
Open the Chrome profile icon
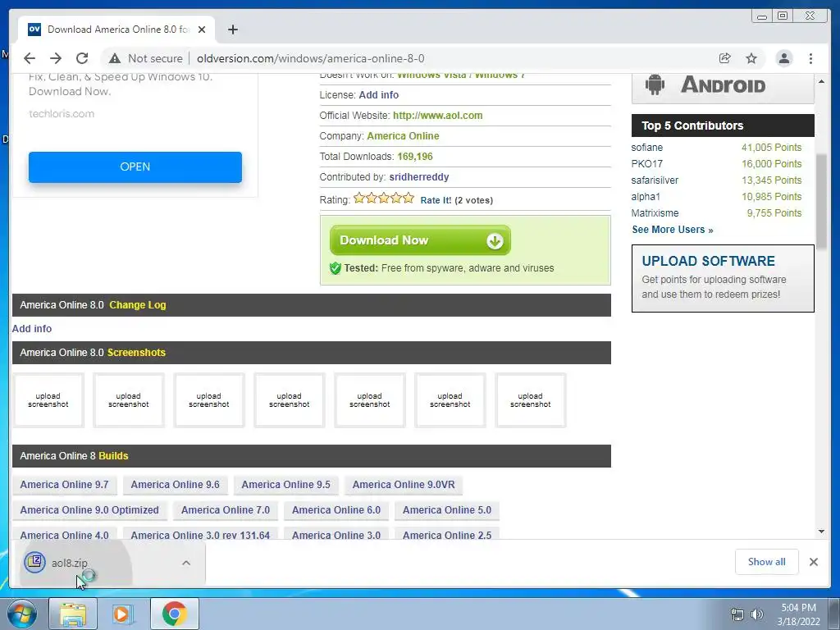click(x=784, y=58)
